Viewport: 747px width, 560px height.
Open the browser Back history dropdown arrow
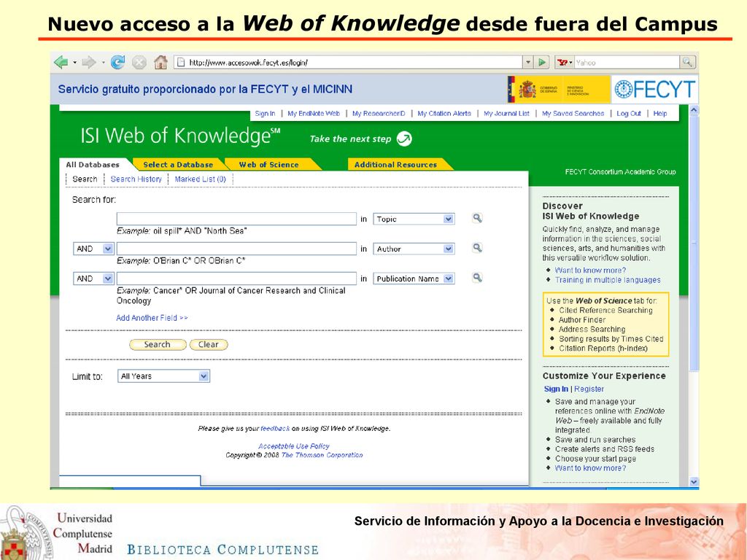coord(75,63)
